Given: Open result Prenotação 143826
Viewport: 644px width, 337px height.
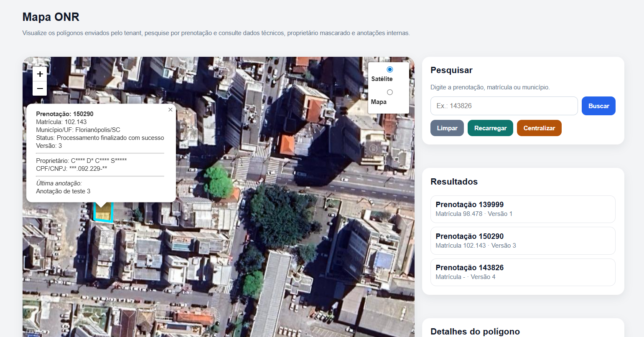Looking at the screenshot, I should 523,272.
